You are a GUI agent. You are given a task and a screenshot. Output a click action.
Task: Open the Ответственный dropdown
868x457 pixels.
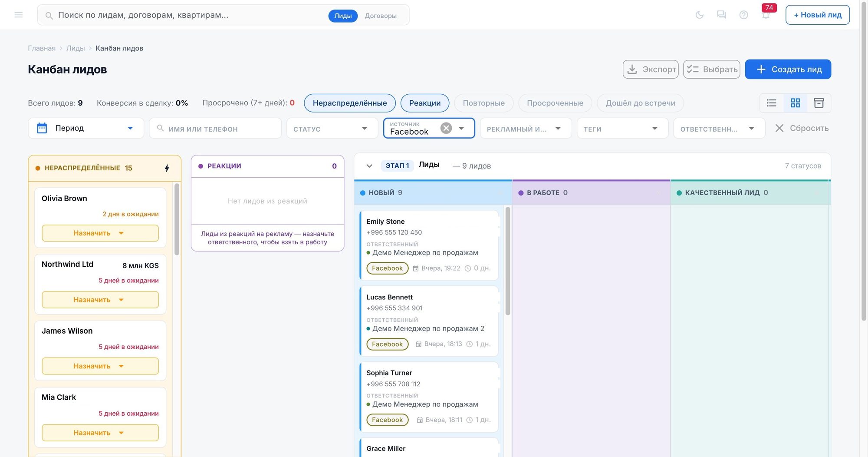pos(719,128)
